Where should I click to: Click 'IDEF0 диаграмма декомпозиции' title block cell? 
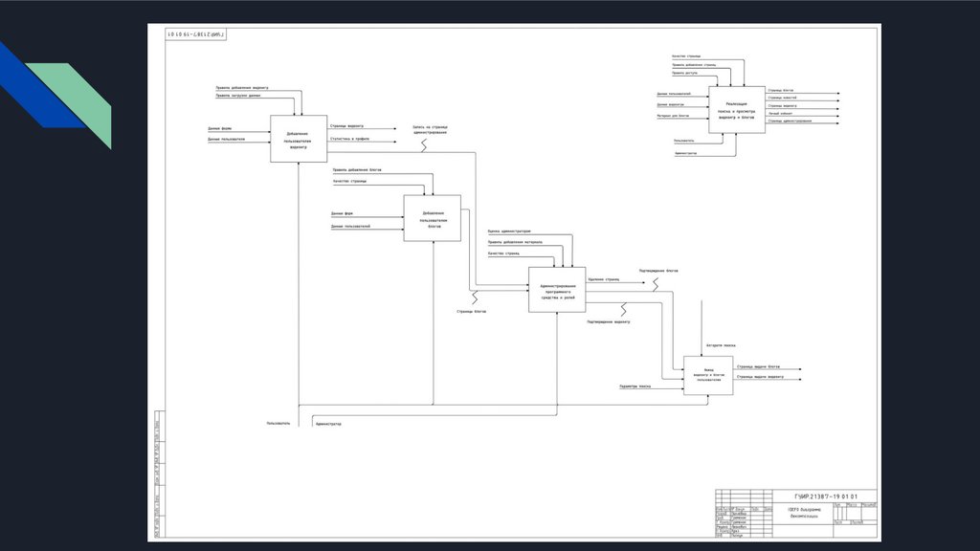click(x=804, y=513)
